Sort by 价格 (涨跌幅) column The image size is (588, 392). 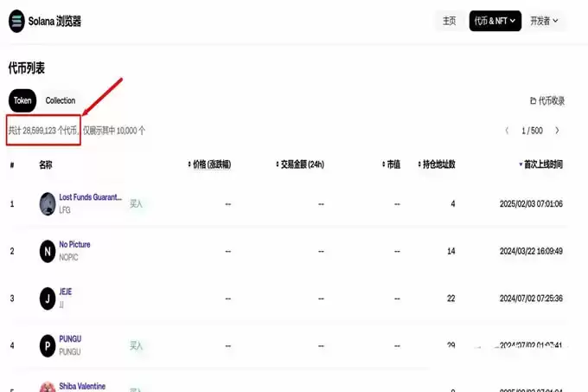(209, 164)
